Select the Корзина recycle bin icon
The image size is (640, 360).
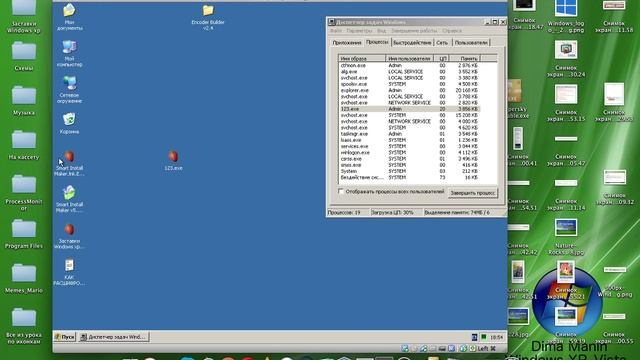[69, 120]
